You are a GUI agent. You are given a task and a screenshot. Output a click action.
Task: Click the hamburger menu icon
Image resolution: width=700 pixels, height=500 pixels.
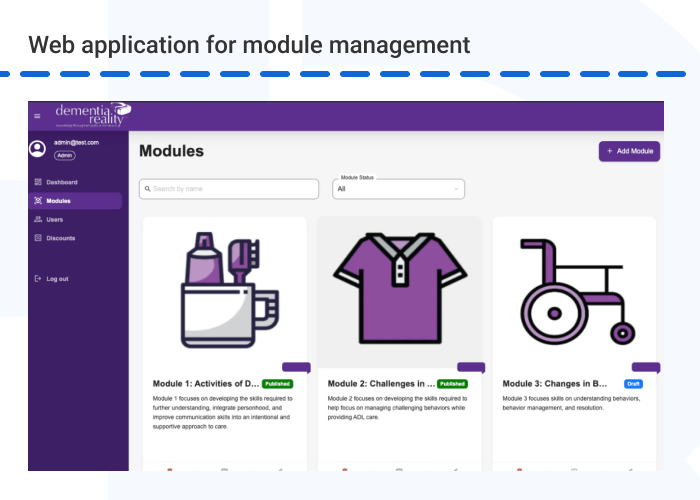coord(37,116)
